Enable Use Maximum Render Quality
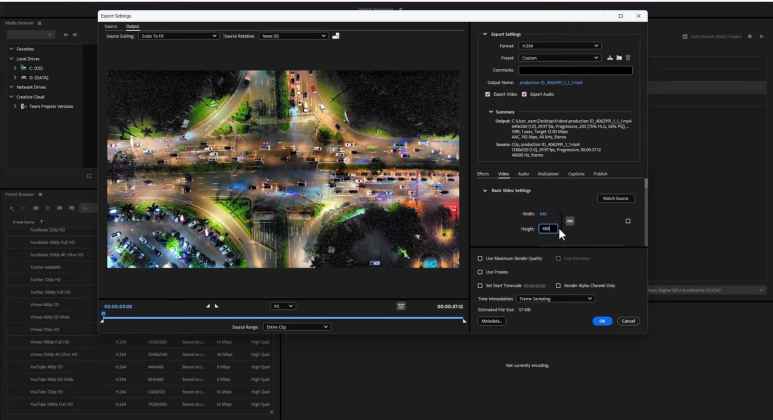Image resolution: width=773 pixels, height=420 pixels. (x=480, y=258)
